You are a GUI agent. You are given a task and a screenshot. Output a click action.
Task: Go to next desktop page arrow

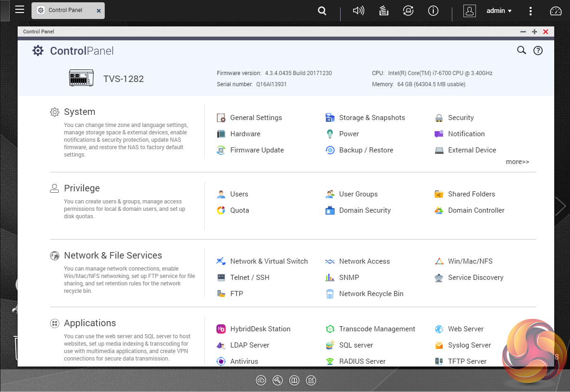coord(561,206)
